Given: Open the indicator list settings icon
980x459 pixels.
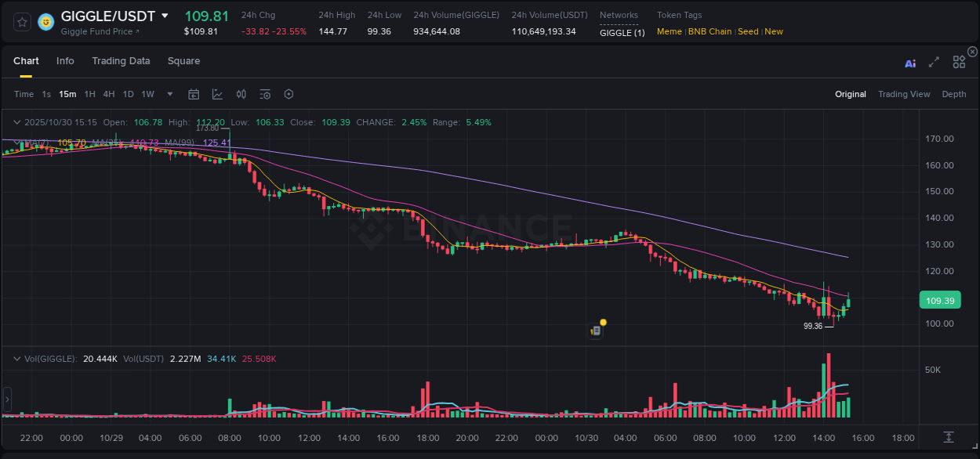Looking at the screenshot, I should click(x=265, y=93).
